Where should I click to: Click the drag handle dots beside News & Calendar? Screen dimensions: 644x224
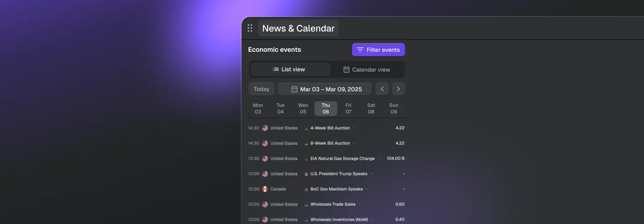pos(250,28)
